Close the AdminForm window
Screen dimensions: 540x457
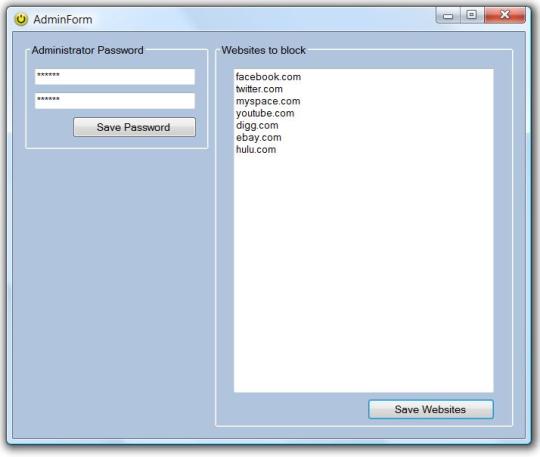pyautogui.click(x=505, y=15)
